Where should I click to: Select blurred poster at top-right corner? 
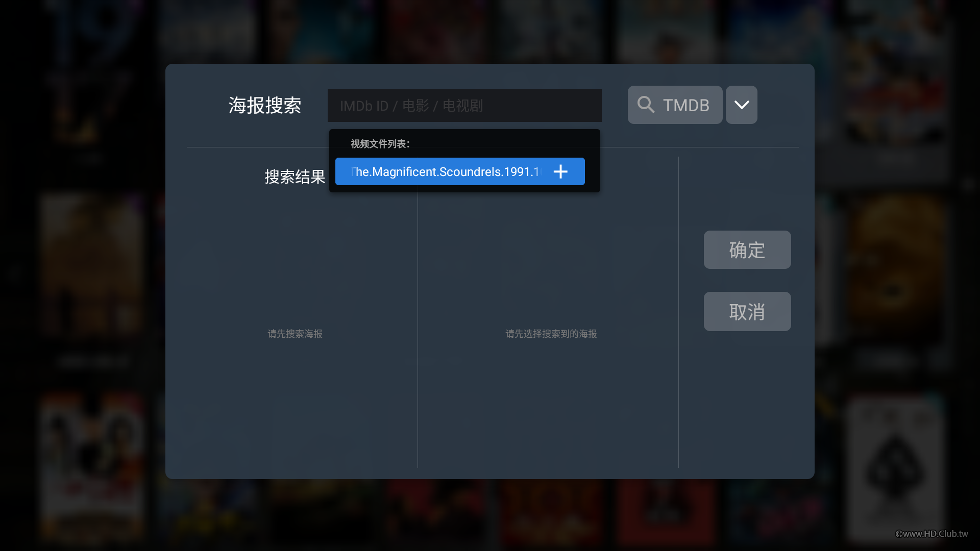point(896,71)
